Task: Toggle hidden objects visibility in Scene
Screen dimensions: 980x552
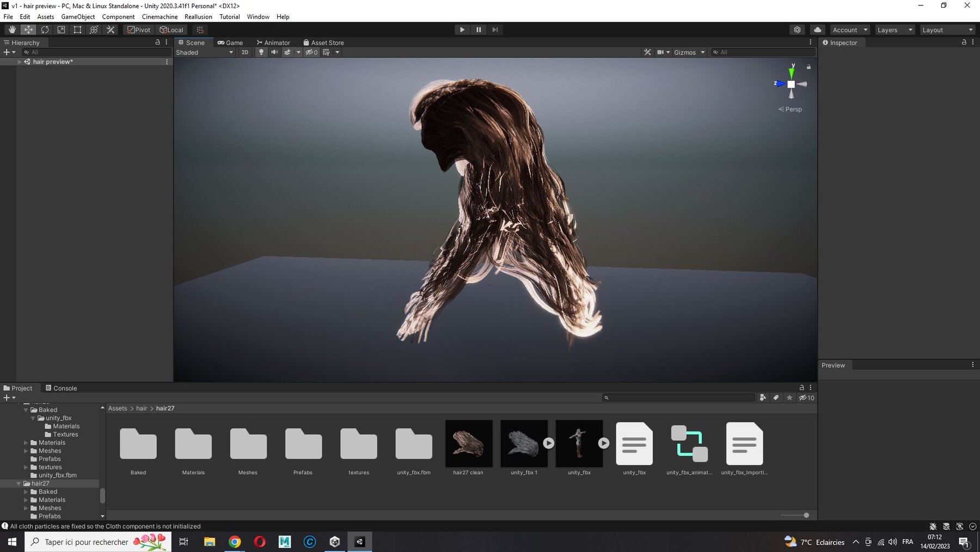Action: (x=311, y=52)
